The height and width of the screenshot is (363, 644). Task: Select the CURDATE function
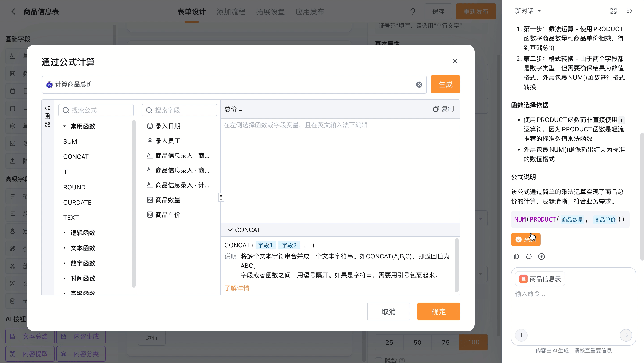click(x=77, y=202)
